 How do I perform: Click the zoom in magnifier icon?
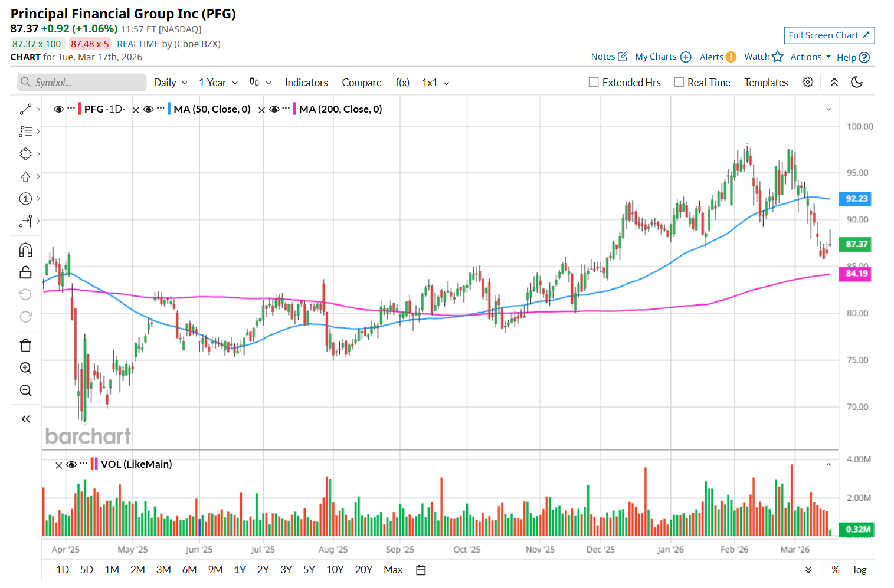coord(25,368)
